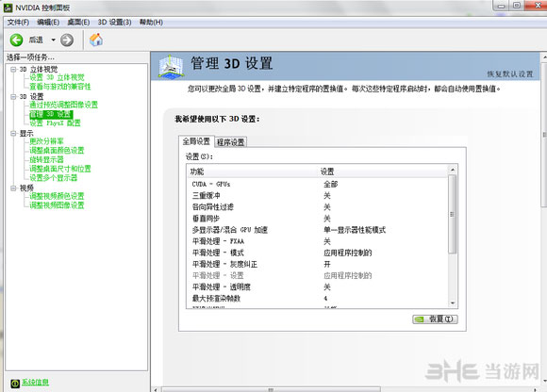Screen dimensions: 547x392
Task: Select 旋转显示器 in tree
Action: click(46, 159)
